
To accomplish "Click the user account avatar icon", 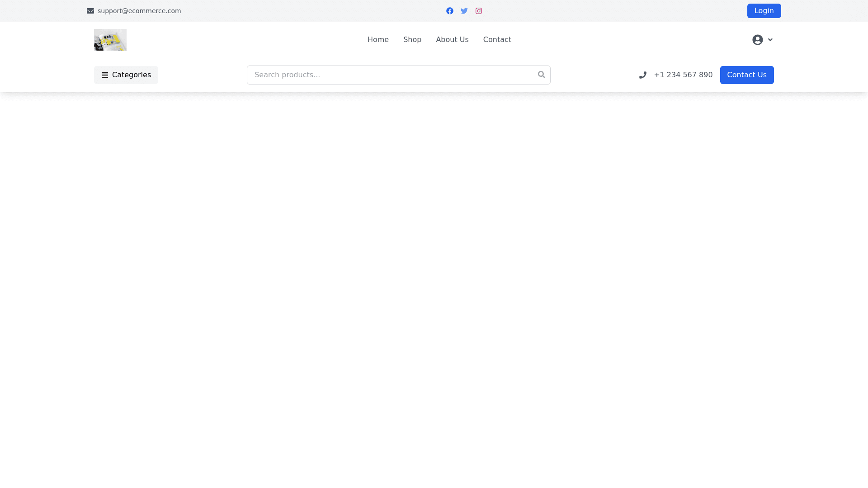I will [757, 40].
